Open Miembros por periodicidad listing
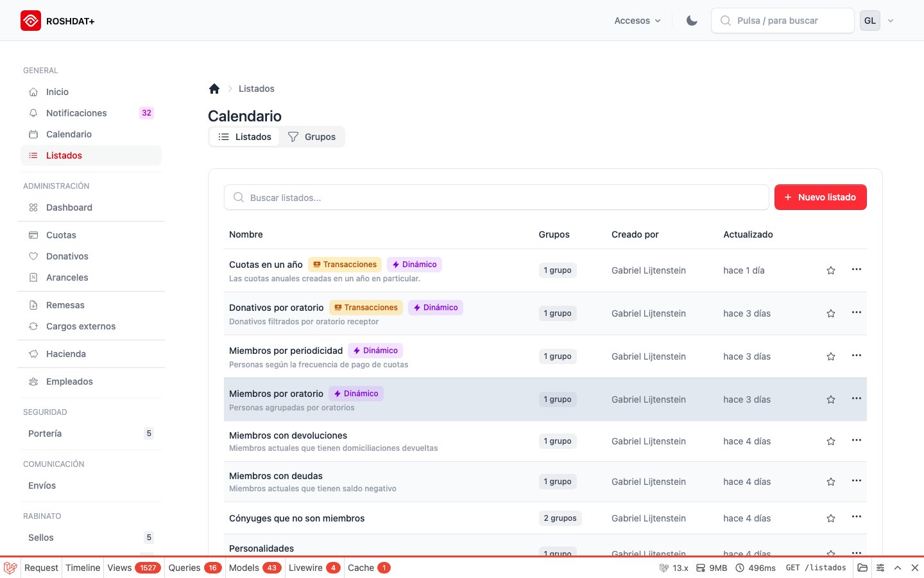The height and width of the screenshot is (578, 924). pos(286,351)
